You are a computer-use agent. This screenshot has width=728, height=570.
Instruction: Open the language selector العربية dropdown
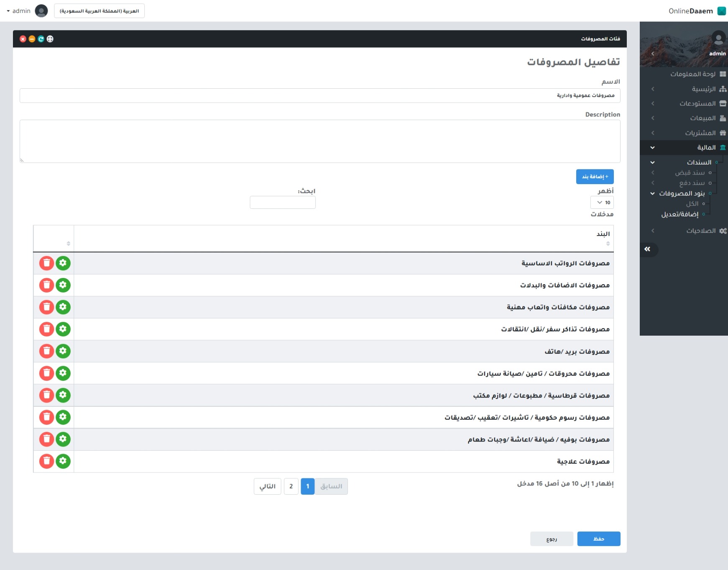[x=99, y=11]
